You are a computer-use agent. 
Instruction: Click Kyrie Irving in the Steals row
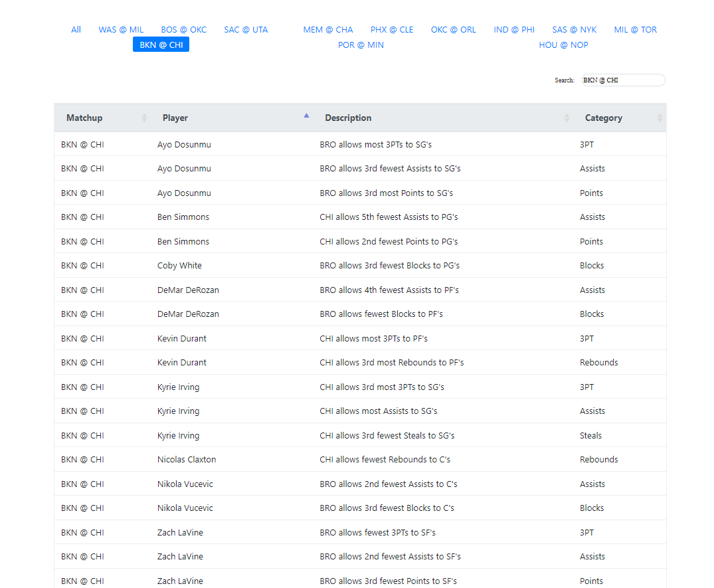point(178,435)
